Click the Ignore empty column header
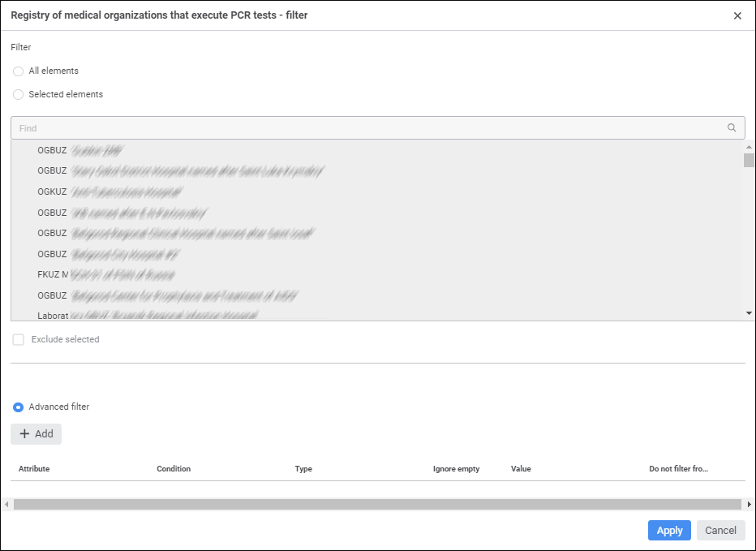 456,469
